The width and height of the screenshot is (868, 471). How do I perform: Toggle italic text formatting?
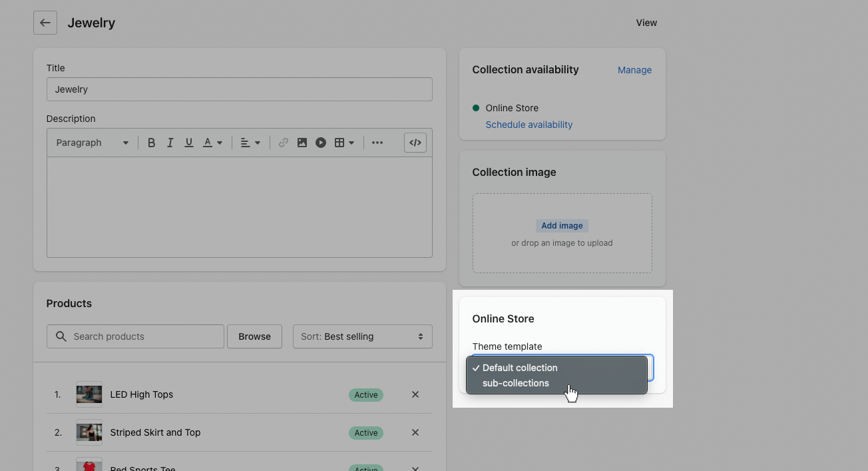pos(170,143)
